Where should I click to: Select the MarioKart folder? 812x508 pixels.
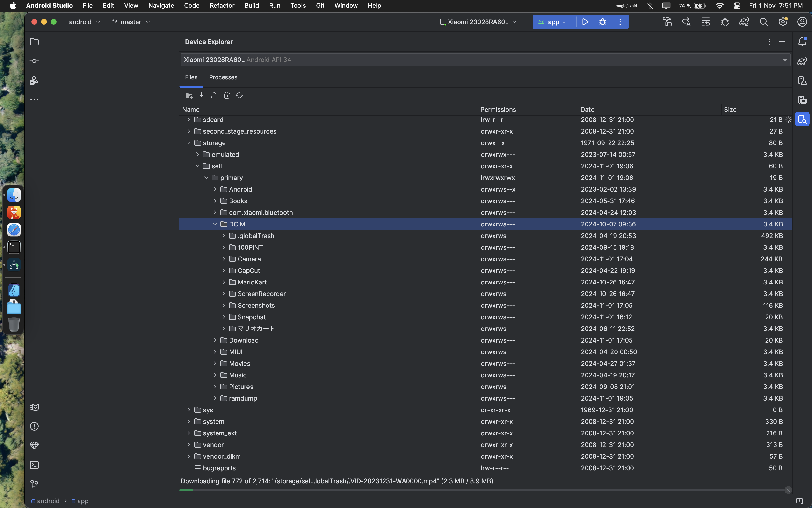[x=486, y=282]
